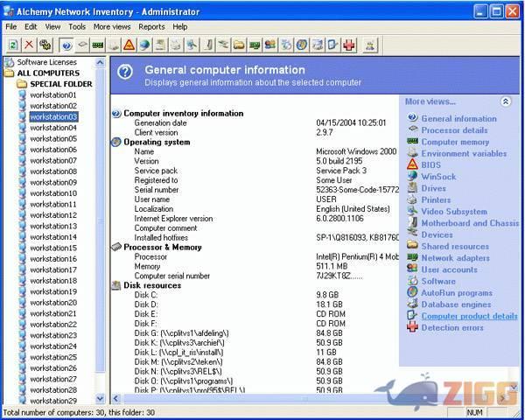Click the Environment variables toolbar icon
The image size is (525, 420).
coord(114,45)
